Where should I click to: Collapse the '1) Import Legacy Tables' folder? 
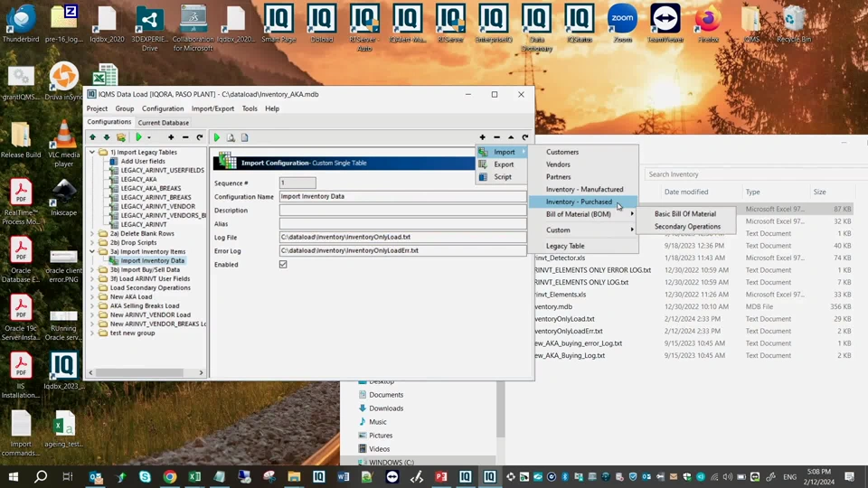(x=92, y=153)
